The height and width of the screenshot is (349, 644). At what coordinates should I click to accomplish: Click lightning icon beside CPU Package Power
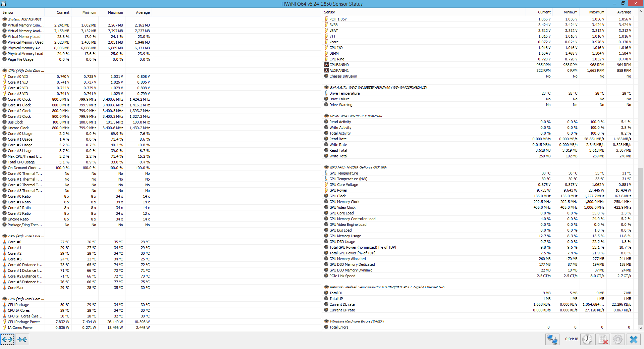pyautogui.click(x=5, y=322)
